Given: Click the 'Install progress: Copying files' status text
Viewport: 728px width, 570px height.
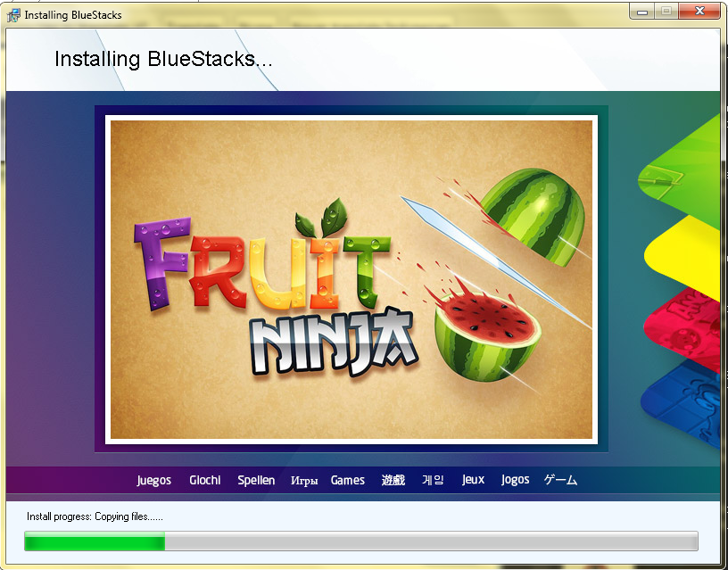Looking at the screenshot, I should (95, 516).
